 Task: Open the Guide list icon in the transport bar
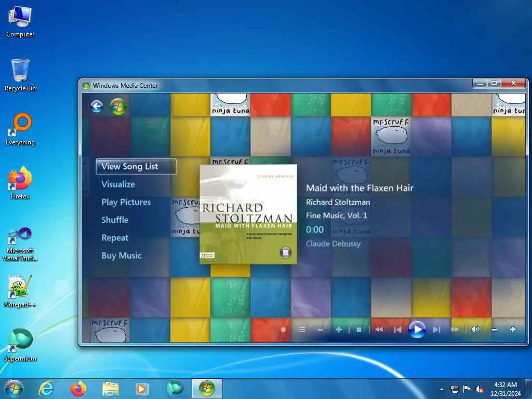pyautogui.click(x=301, y=329)
